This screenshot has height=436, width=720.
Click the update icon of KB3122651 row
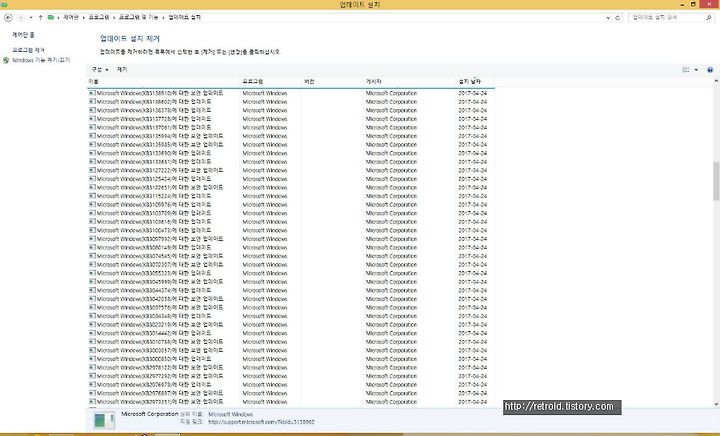coord(92,187)
